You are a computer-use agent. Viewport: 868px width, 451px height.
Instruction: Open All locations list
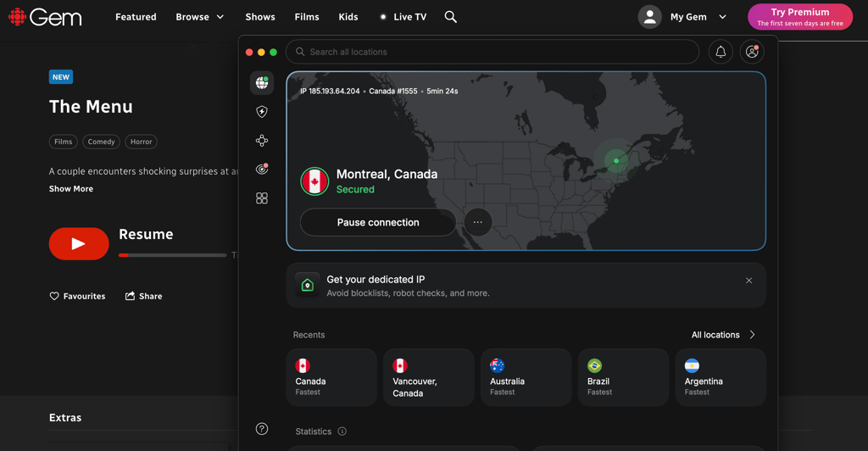tap(723, 335)
